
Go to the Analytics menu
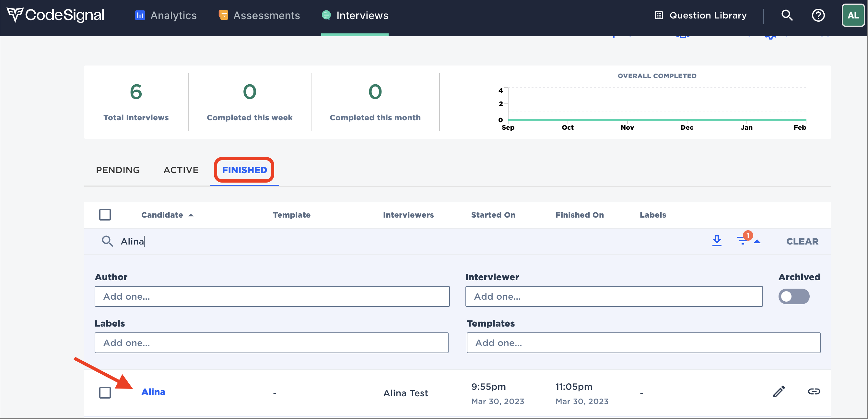click(173, 15)
